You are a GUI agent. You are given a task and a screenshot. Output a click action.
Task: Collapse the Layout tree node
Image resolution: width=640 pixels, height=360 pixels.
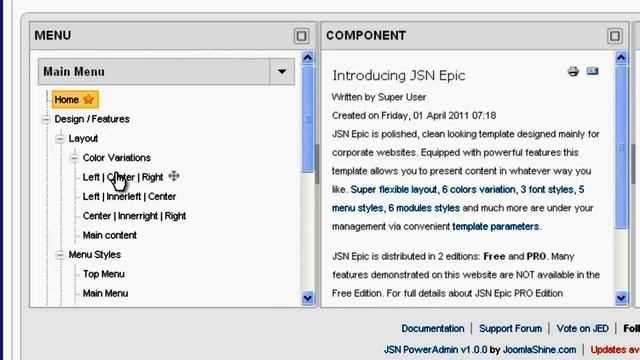pyautogui.click(x=60, y=139)
